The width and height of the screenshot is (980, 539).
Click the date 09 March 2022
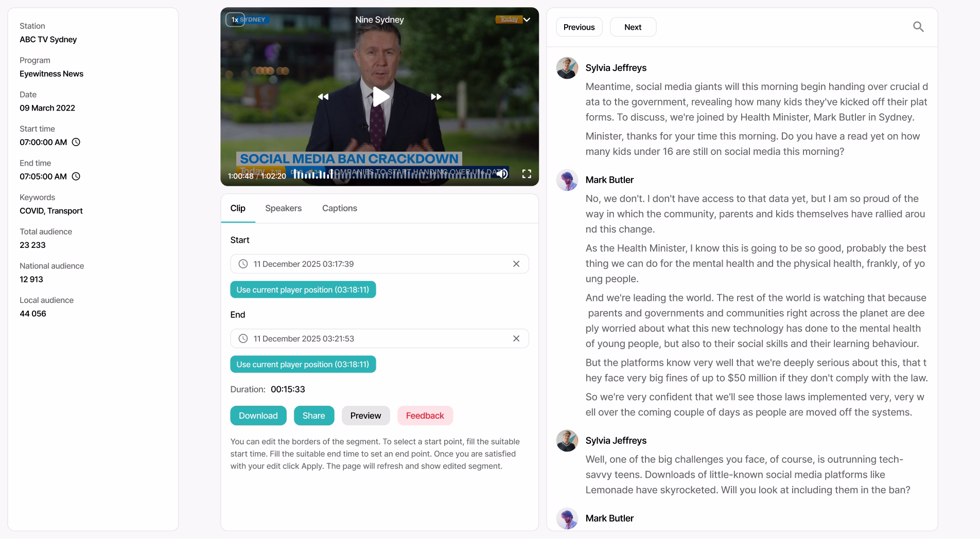click(47, 108)
